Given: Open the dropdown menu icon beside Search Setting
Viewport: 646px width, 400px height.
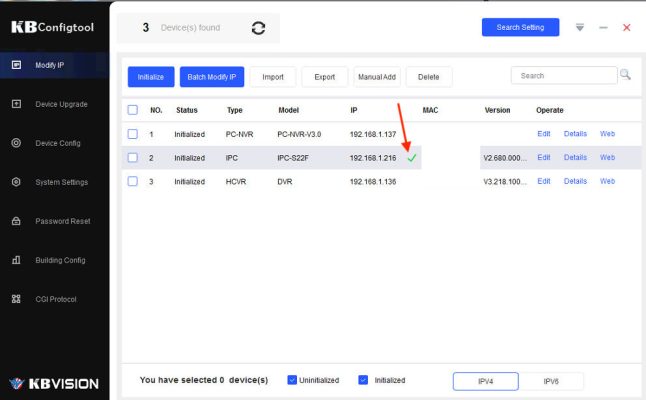Looking at the screenshot, I should click(580, 28).
